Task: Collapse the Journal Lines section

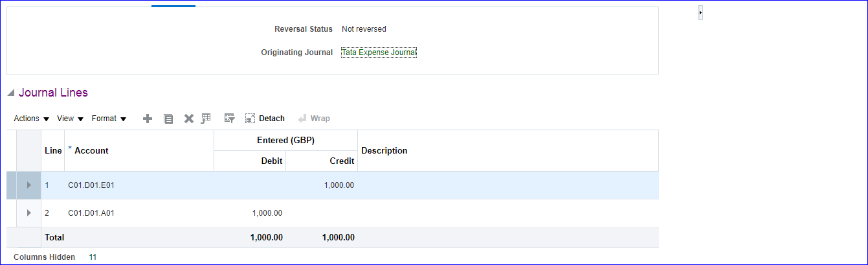Action: [x=11, y=93]
